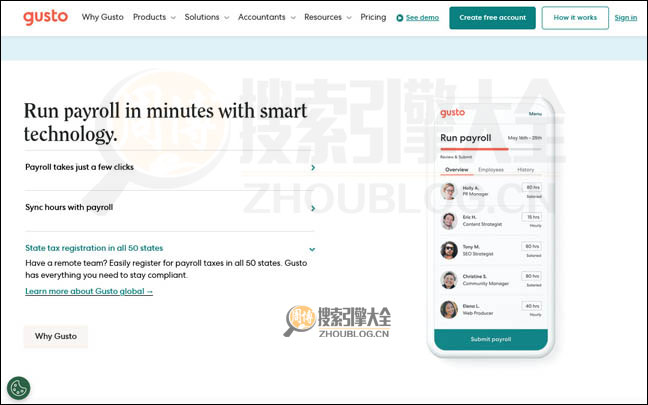Select Overview tab in phone mockup
Screen dimensions: 648x405
pos(457,170)
